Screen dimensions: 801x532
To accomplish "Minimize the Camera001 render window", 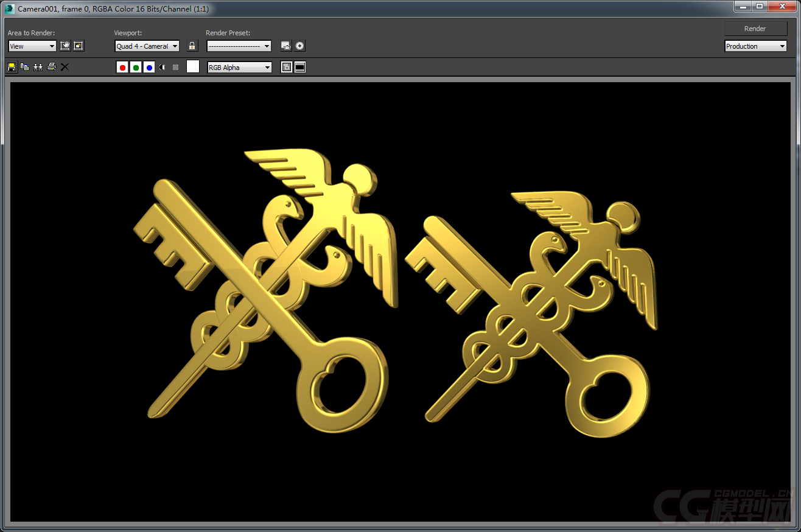I will coord(742,7).
